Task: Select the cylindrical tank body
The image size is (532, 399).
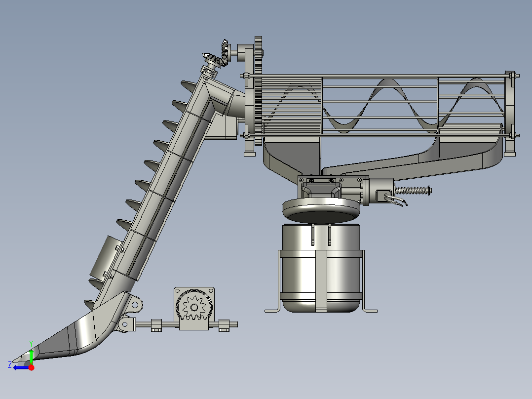Action: click(321, 268)
